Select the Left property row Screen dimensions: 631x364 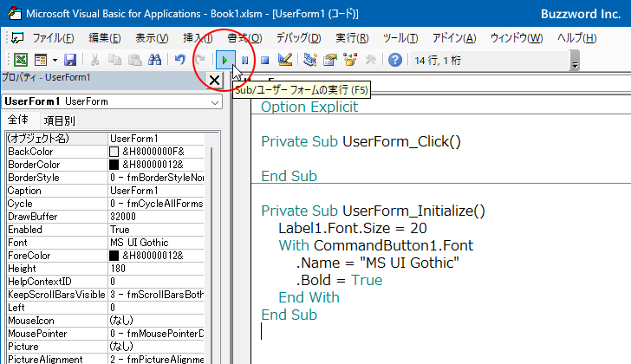click(106, 308)
